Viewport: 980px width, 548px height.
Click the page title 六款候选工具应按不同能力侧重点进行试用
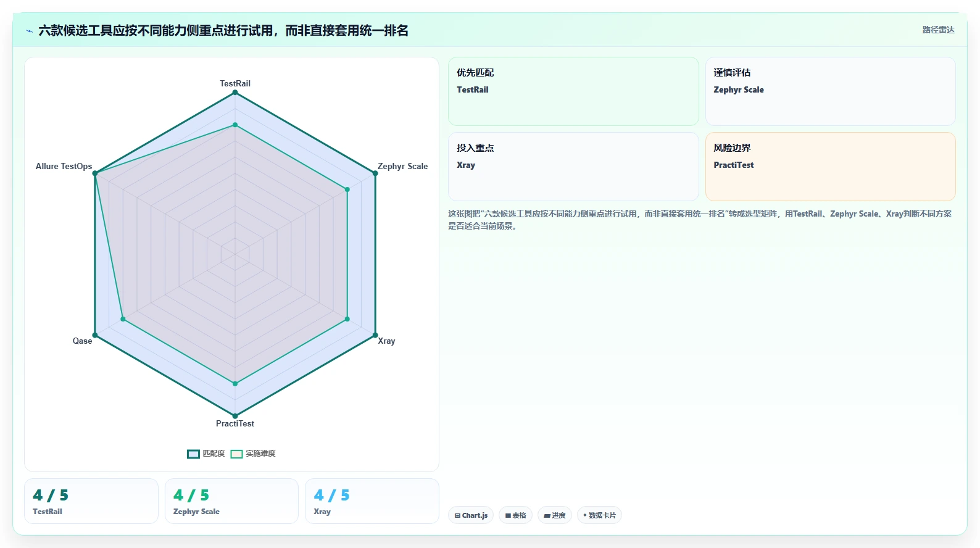pyautogui.click(x=223, y=30)
